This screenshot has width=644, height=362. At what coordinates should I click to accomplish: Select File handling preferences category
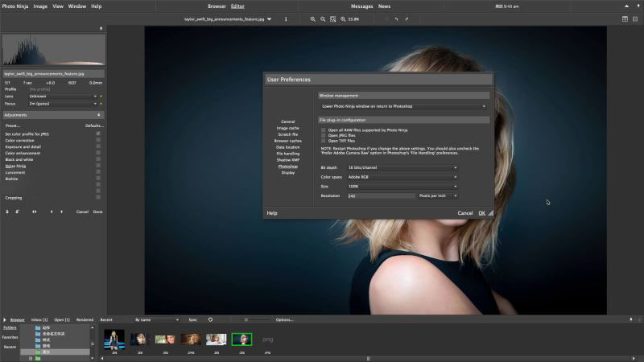click(288, 154)
